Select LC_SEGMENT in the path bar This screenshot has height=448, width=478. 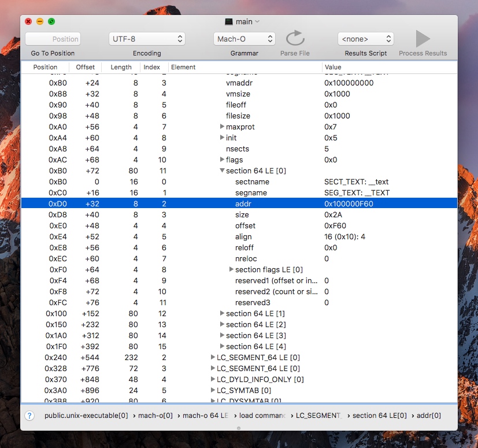click(319, 416)
